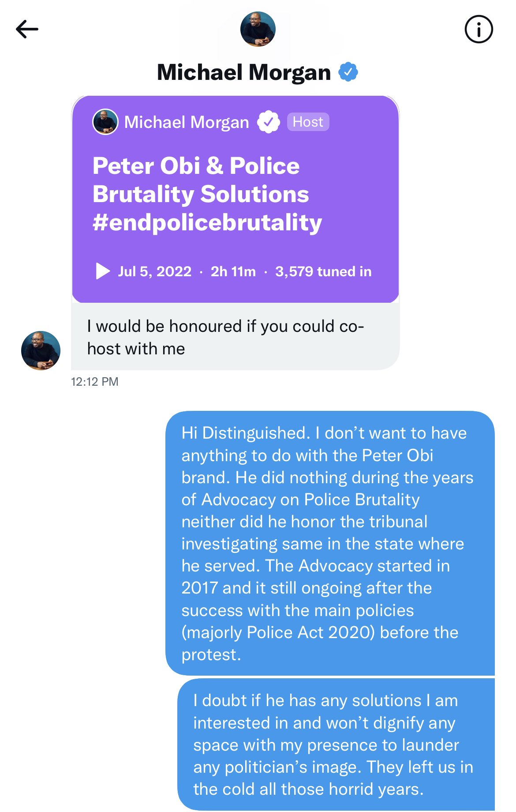Select the co-host invitation message
This screenshot has width=516, height=812.
pyautogui.click(x=225, y=337)
